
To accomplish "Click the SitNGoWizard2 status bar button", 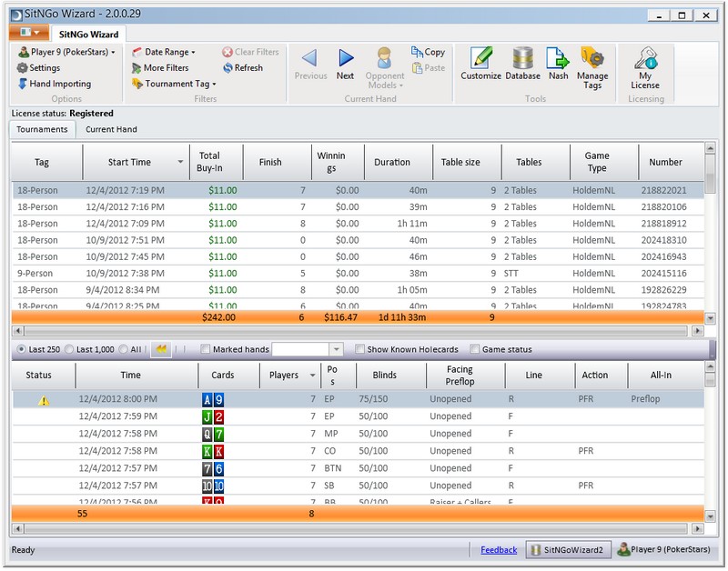I will 567,550.
